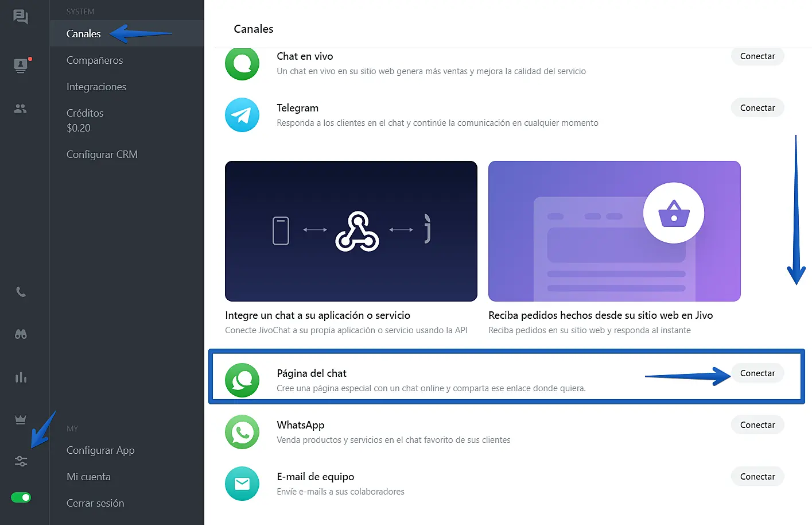Open the Jivo orders purple banner
Image resolution: width=812 pixels, height=525 pixels.
click(614, 231)
